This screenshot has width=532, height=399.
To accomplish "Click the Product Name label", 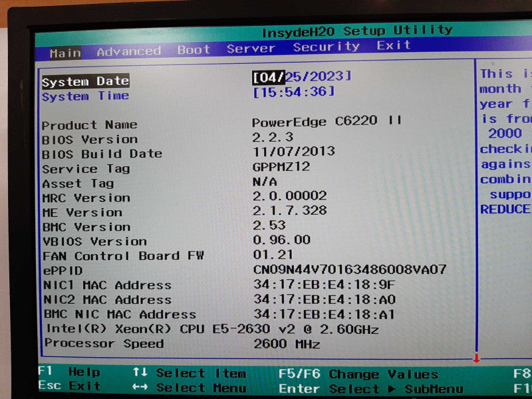I will [90, 125].
